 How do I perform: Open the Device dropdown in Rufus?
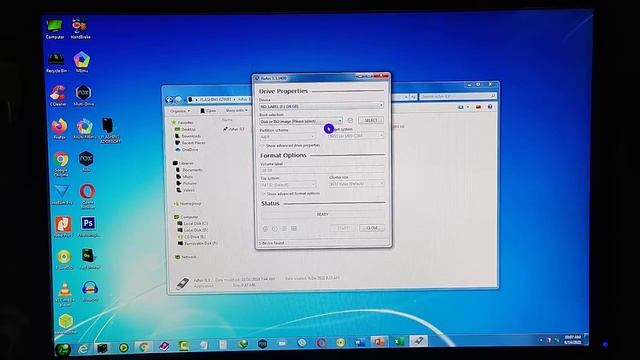click(321, 106)
